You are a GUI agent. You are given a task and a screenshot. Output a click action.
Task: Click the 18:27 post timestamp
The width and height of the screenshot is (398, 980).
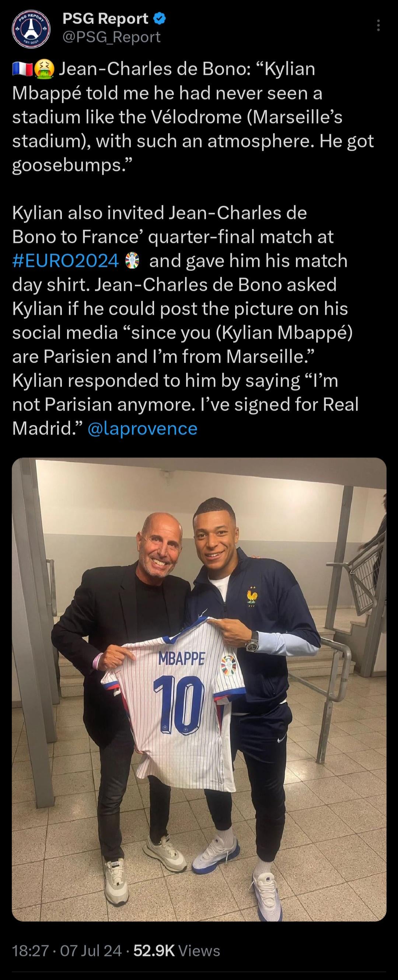[31, 951]
